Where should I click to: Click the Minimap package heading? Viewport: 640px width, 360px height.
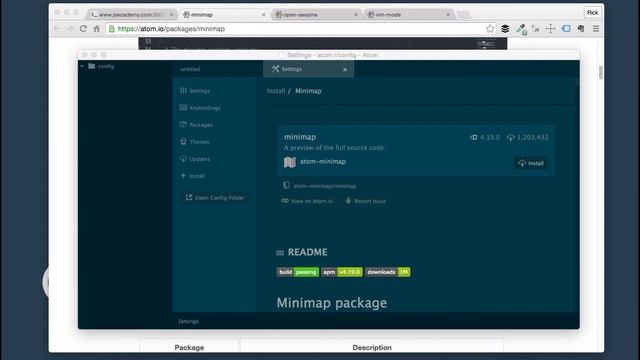pos(332,303)
